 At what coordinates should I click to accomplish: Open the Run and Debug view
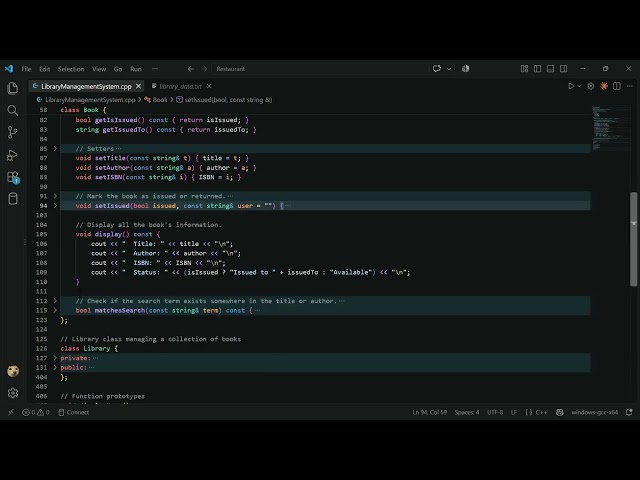(13, 155)
